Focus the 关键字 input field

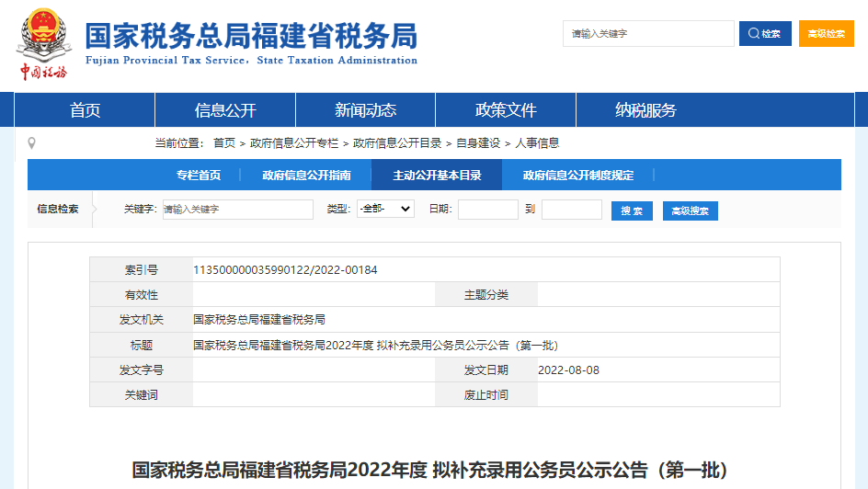coord(238,209)
